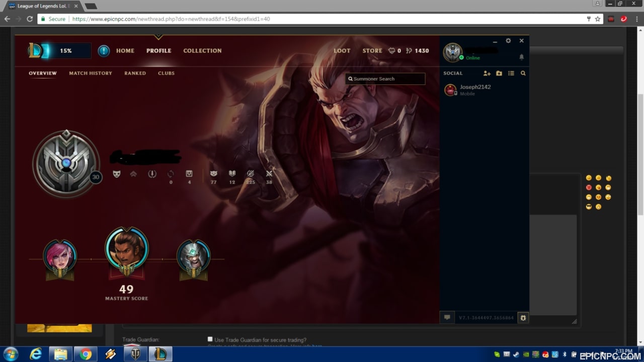The width and height of the screenshot is (644, 362).
Task: Click the magnifier icon in Social header
Action: point(523,73)
